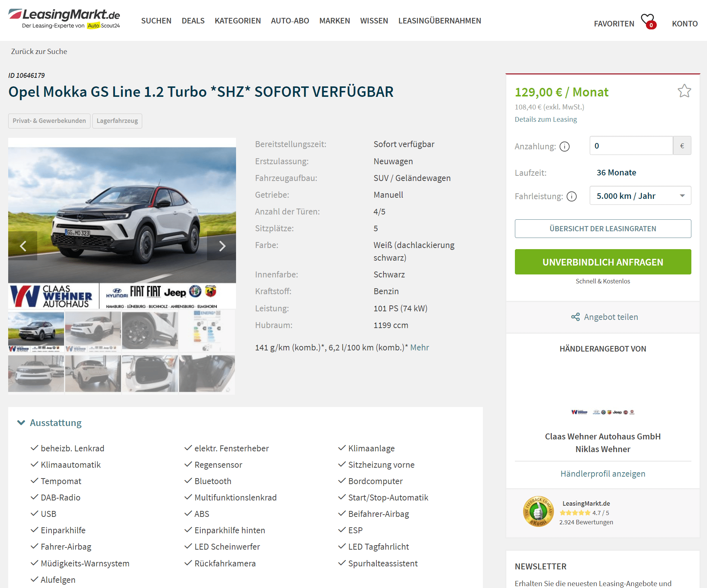Select the energy label thumbnail
The height and width of the screenshot is (588, 707).
(x=207, y=331)
